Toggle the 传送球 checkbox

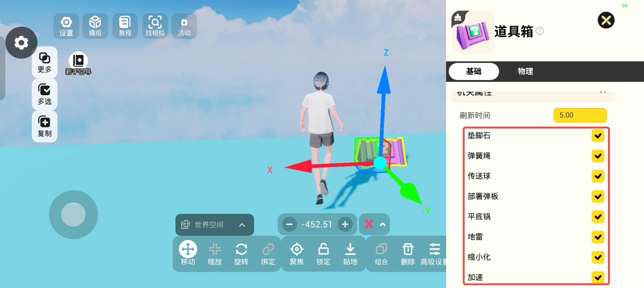598,176
